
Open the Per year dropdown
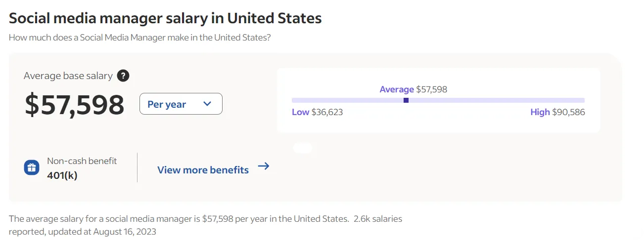point(181,104)
